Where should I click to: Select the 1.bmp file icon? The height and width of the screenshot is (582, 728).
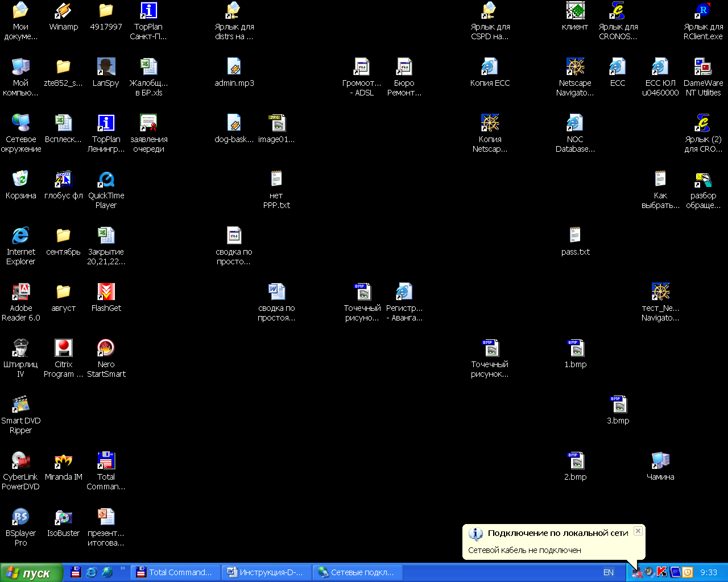pos(575,354)
